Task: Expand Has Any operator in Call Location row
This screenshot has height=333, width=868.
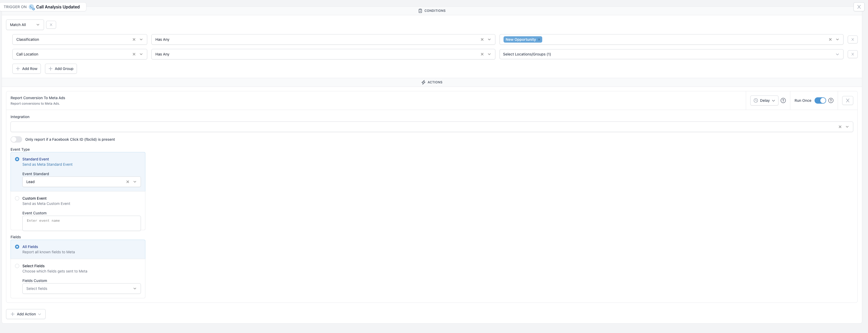Action: point(489,54)
